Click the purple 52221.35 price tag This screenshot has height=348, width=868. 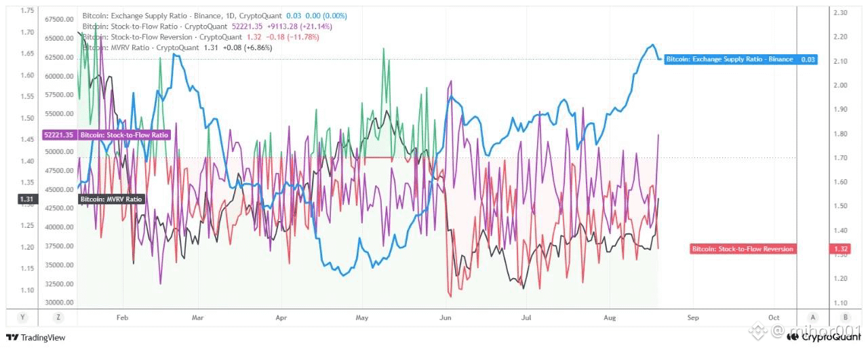click(x=60, y=135)
